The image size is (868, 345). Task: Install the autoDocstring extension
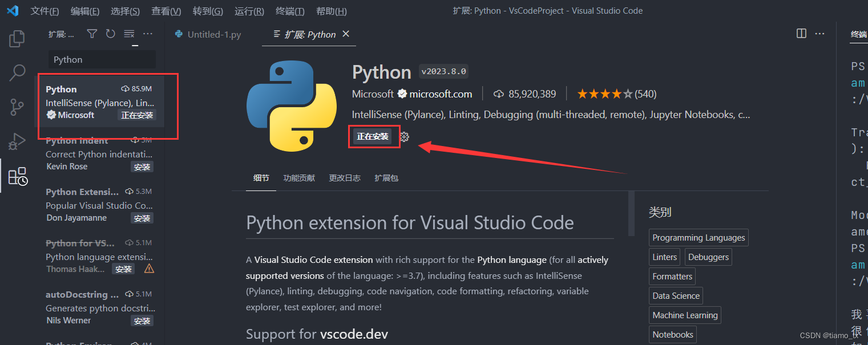[x=142, y=321]
